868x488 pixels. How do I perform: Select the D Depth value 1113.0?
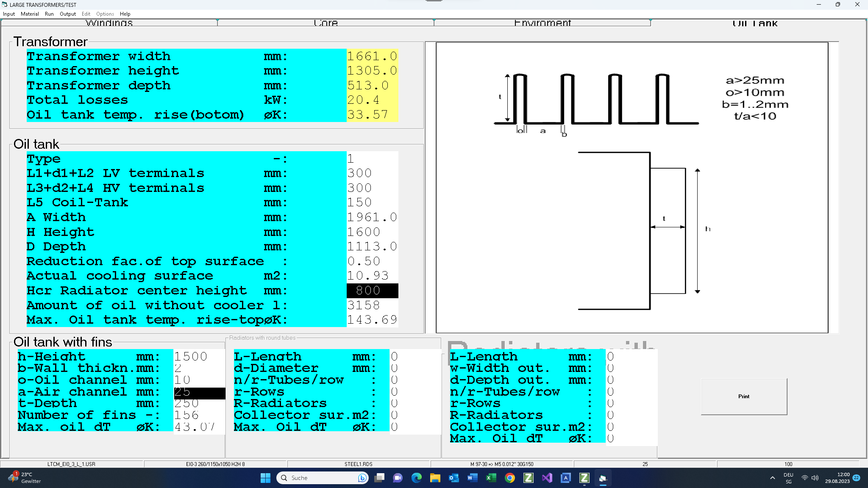372,247
